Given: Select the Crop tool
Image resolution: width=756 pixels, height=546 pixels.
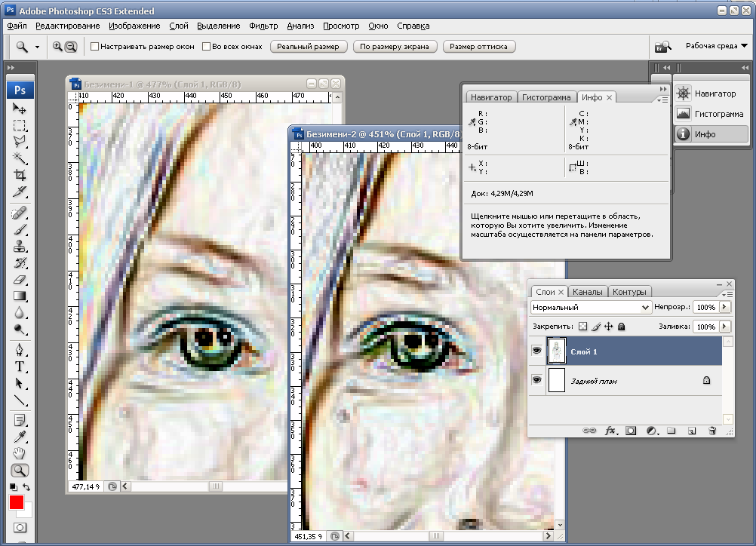Looking at the screenshot, I should (20, 175).
